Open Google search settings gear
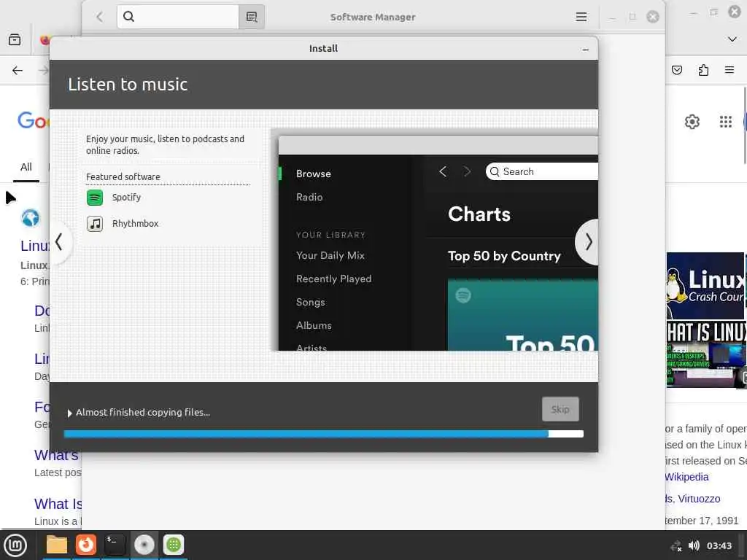 [692, 122]
